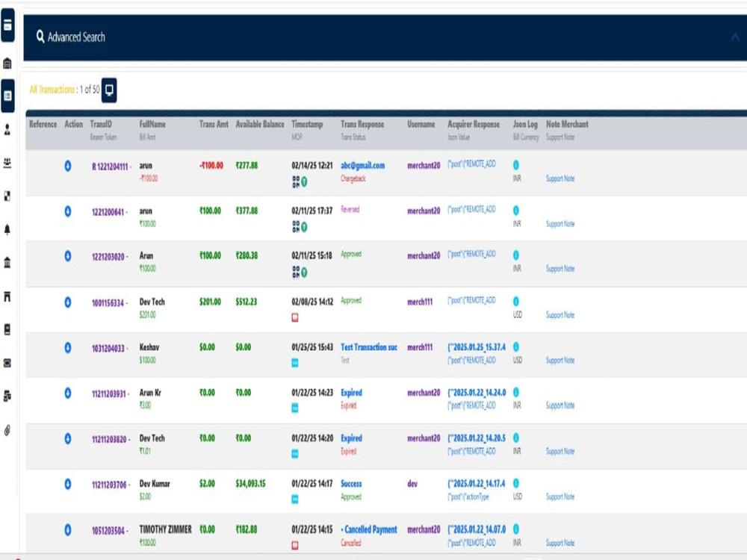Open Support Note for TIMOTHY ZIMMER row
The width and height of the screenshot is (747, 560).
pyautogui.click(x=560, y=543)
